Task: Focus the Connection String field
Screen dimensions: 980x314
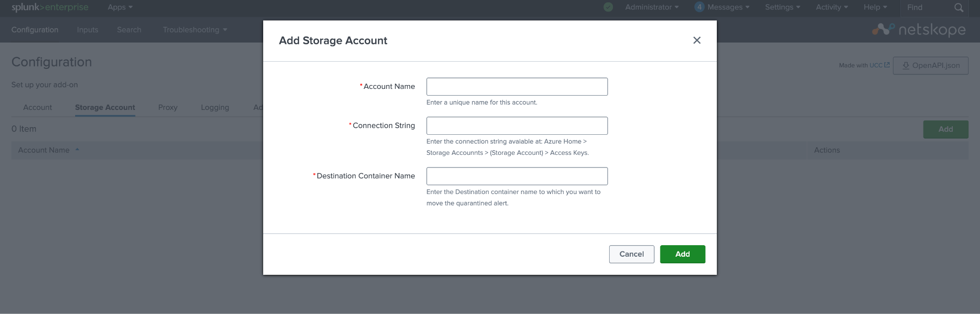Action: pyautogui.click(x=517, y=126)
